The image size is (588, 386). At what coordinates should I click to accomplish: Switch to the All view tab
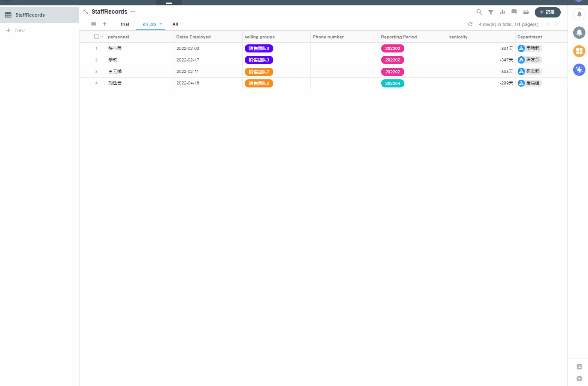coord(175,24)
